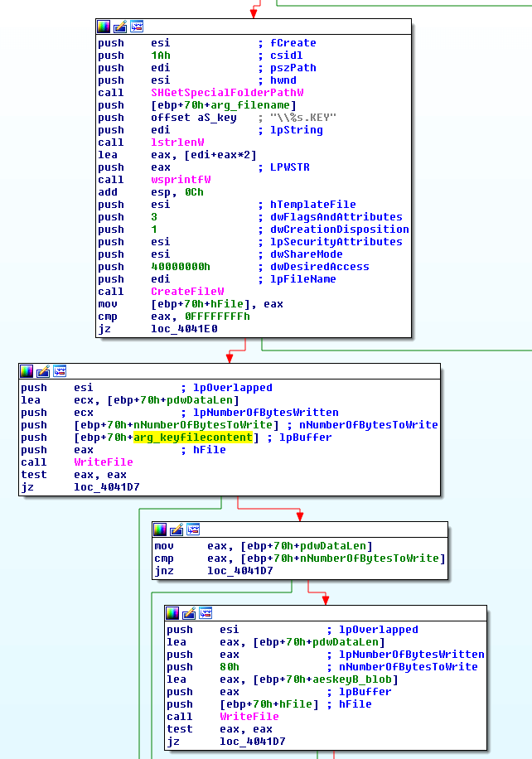Click the group icon on the arg_keyfilecontent block
The image size is (532, 759).
[x=60, y=371]
